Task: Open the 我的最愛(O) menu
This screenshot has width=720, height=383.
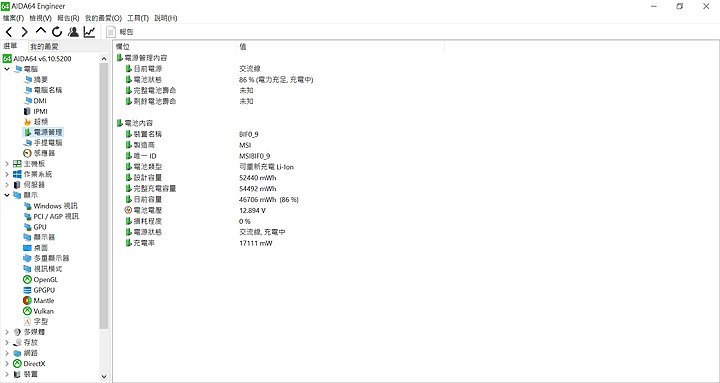Action: 103,18
